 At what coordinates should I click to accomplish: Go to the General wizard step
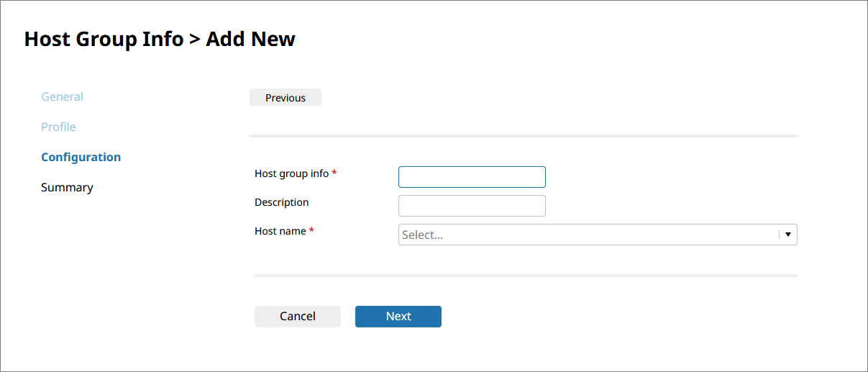(62, 96)
